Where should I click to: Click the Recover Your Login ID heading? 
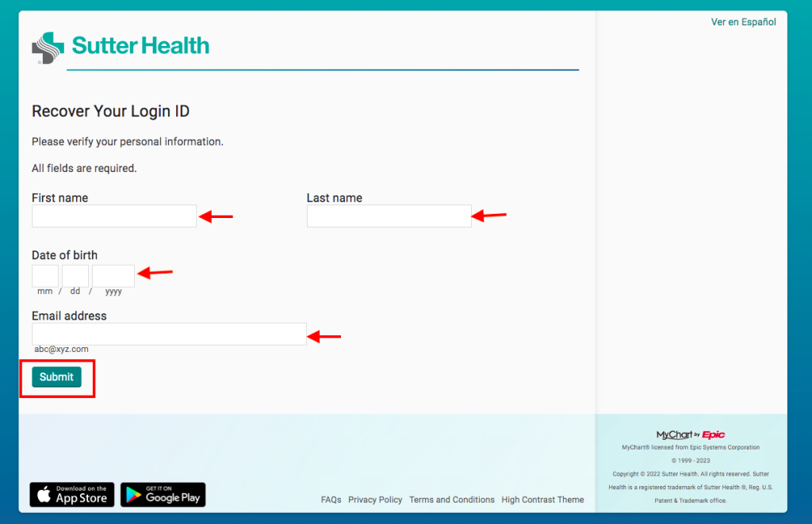tap(110, 111)
